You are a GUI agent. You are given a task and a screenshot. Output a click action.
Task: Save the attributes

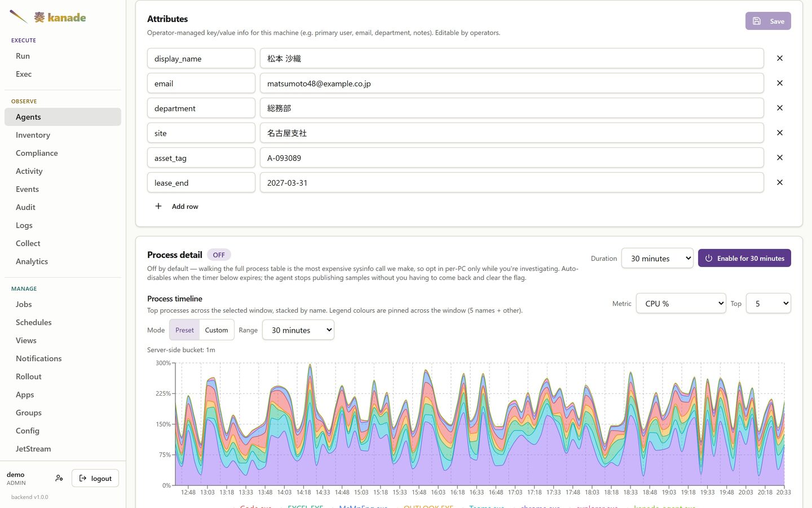(768, 21)
